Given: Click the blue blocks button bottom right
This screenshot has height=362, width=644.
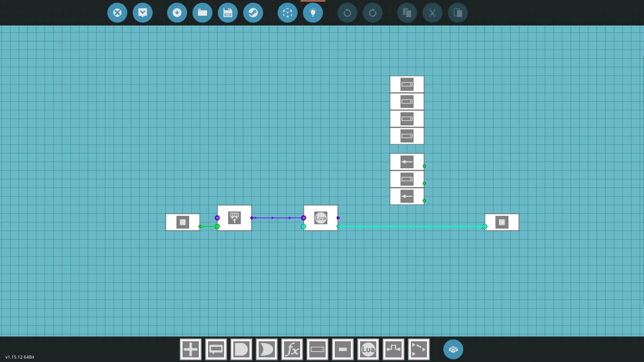Looking at the screenshot, I should pos(453,350).
